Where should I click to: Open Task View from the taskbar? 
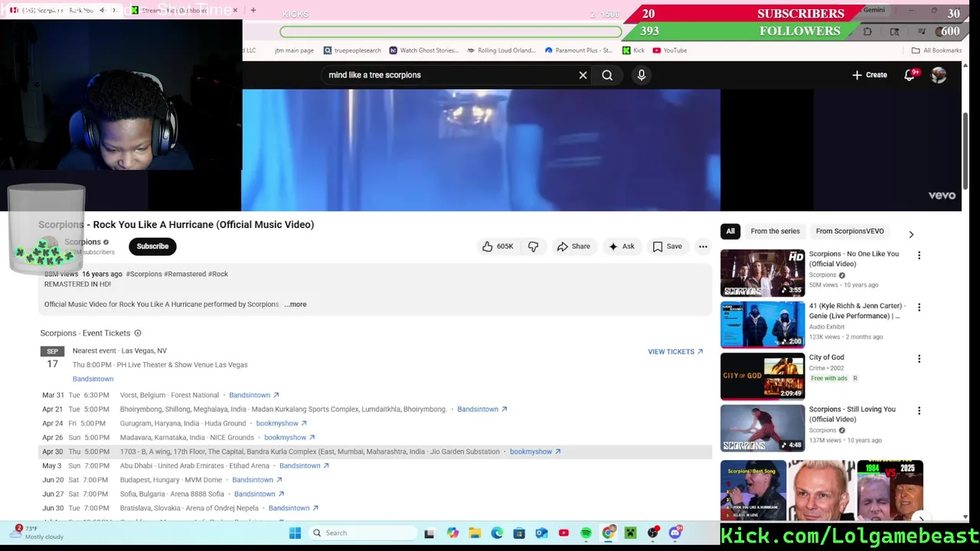click(429, 533)
